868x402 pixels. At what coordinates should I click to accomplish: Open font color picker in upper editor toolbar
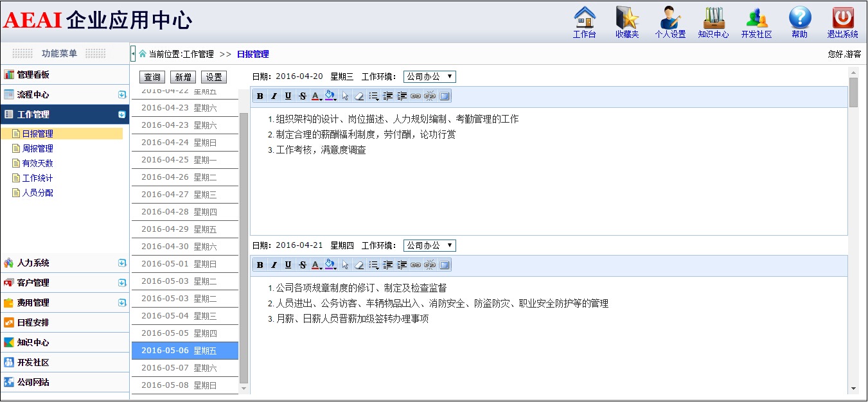[317, 96]
